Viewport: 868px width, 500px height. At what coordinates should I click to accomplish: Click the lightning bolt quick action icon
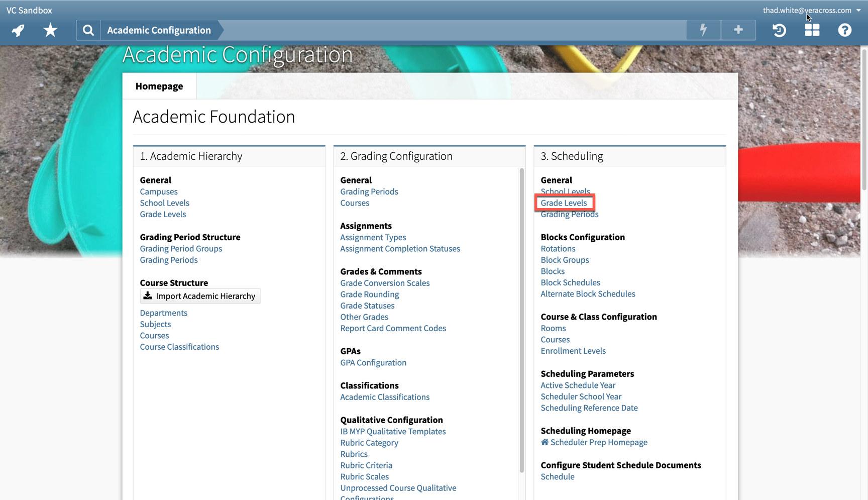[x=703, y=30]
